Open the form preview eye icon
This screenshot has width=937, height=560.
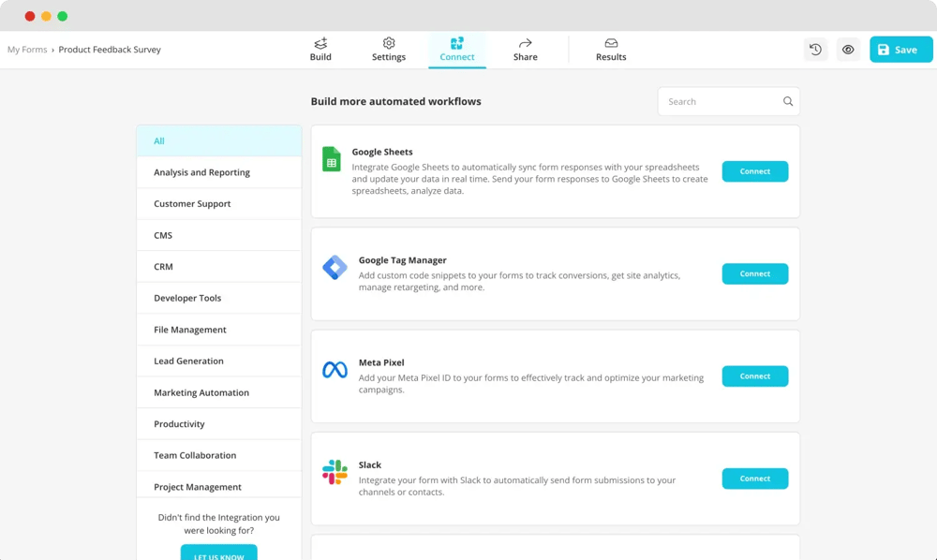[x=848, y=49]
